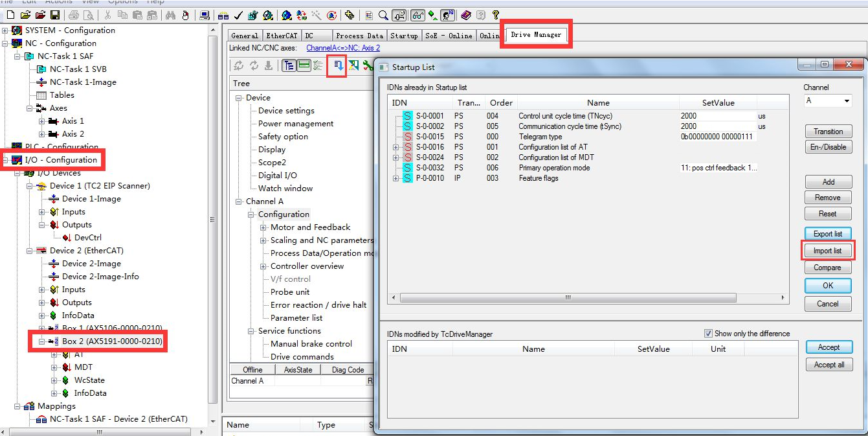Click the green wrench icon in Drive Manager toolbar
868x436 pixels.
[x=368, y=65]
